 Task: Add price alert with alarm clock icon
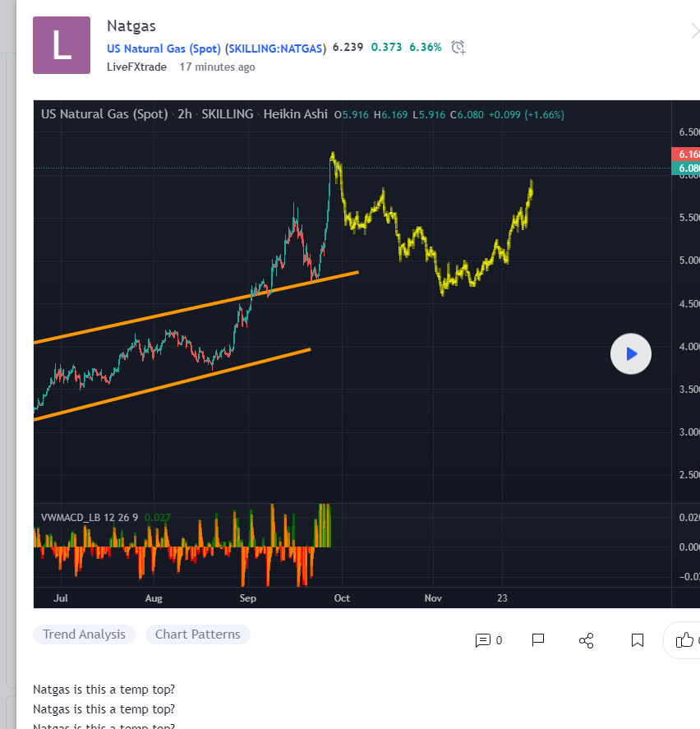pos(458,47)
